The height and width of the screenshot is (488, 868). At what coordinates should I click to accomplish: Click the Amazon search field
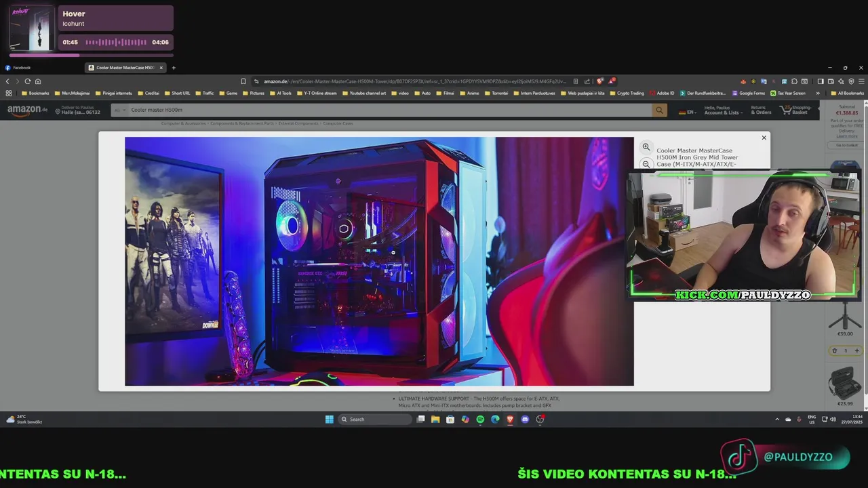tap(389, 110)
